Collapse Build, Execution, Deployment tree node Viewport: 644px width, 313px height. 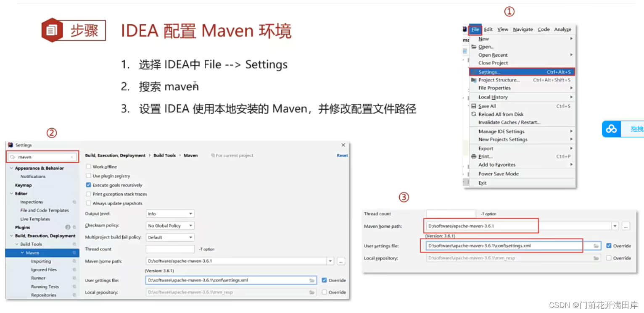pyautogui.click(x=11, y=236)
